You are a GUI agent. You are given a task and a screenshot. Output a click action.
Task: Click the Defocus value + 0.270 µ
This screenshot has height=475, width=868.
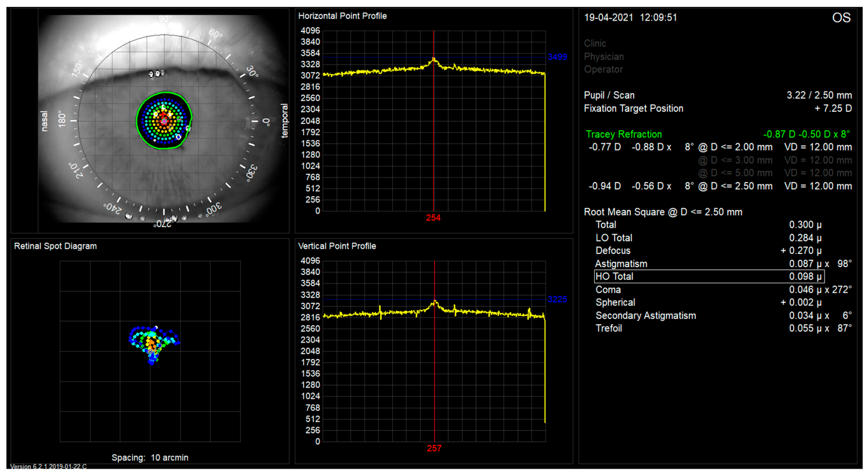pos(801,251)
